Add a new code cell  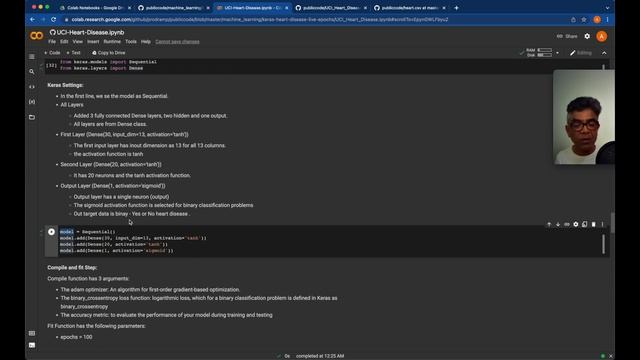pos(52,53)
